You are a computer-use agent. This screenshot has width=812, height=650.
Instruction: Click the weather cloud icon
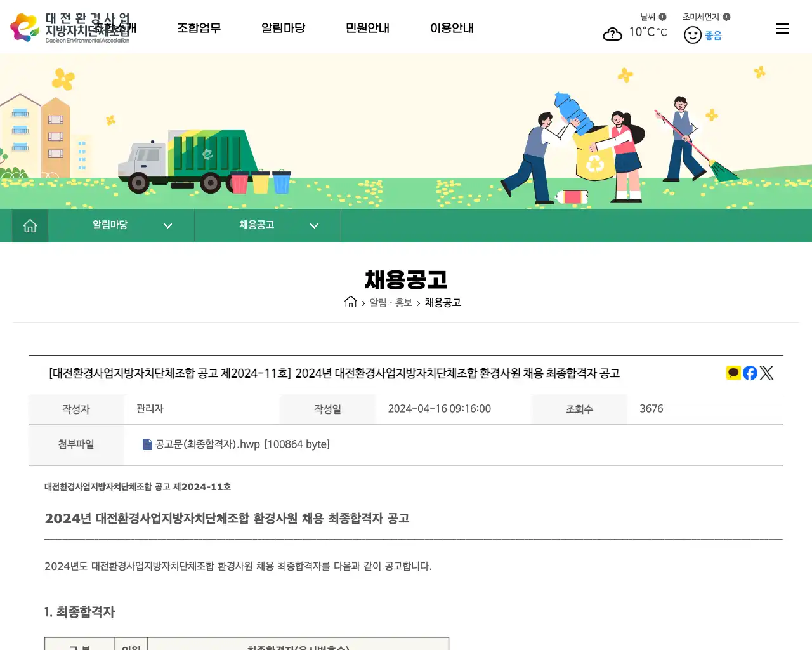(612, 34)
